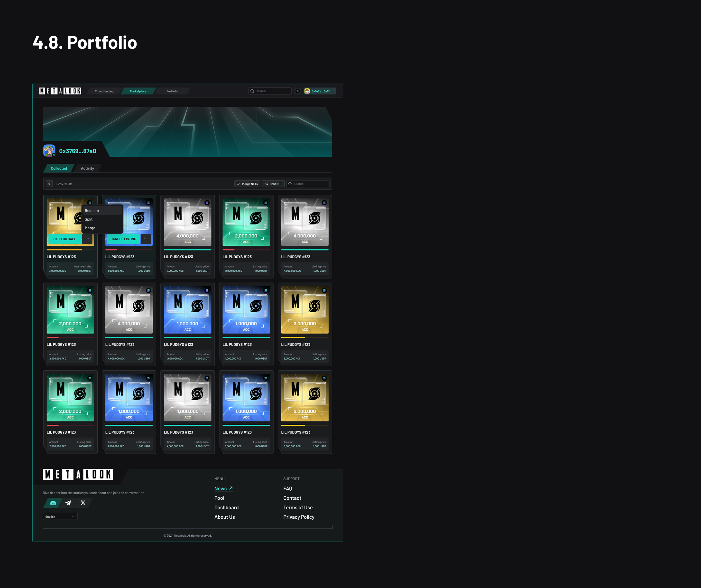This screenshot has height=588, width=701.
Task: Open the X social icon in footer
Action: click(x=83, y=503)
